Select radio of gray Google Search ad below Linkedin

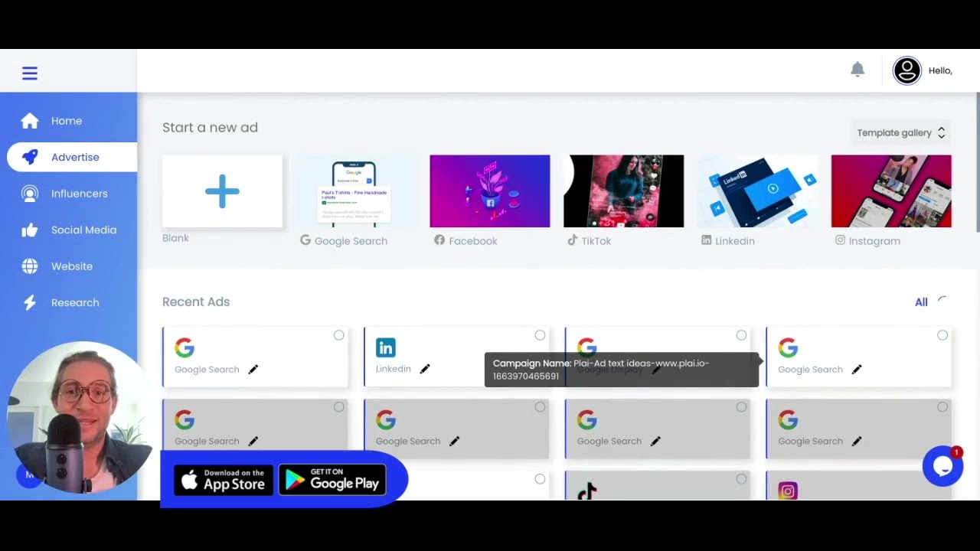pos(540,407)
